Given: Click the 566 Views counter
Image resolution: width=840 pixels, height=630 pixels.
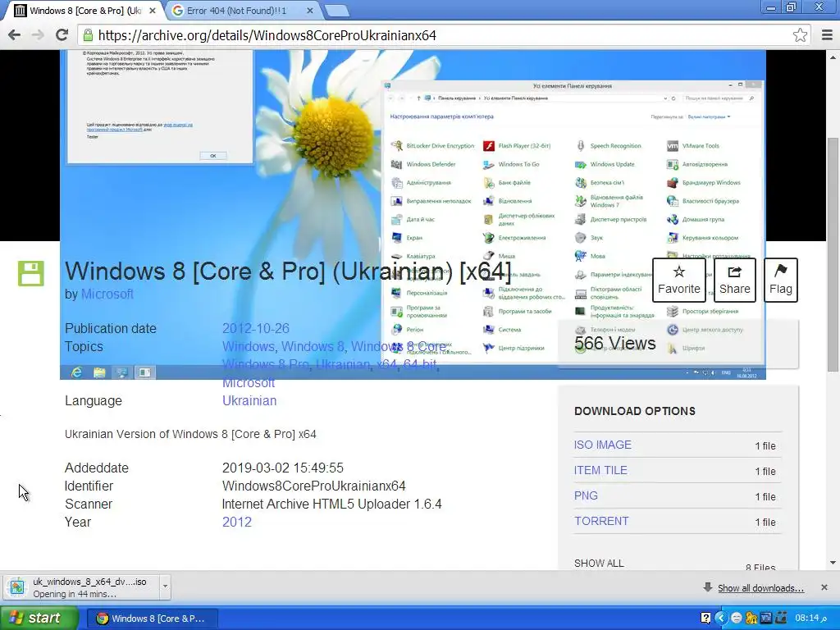Looking at the screenshot, I should tap(615, 344).
